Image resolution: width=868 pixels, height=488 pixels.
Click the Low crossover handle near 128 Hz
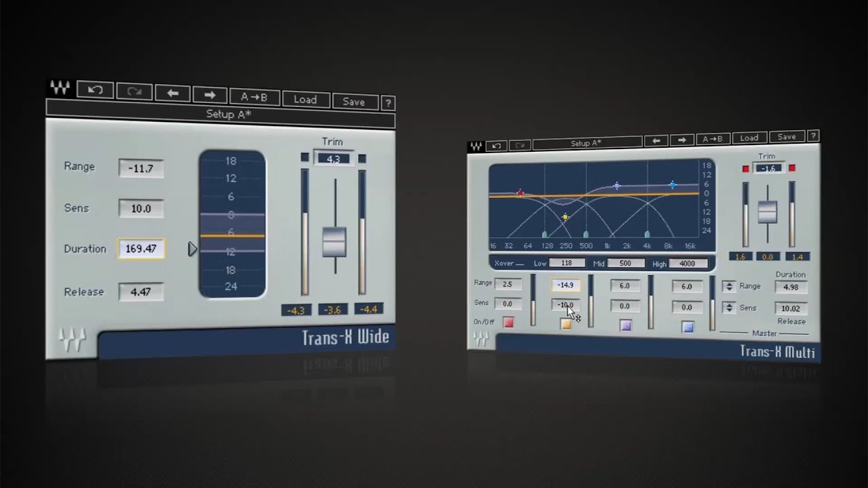click(545, 234)
